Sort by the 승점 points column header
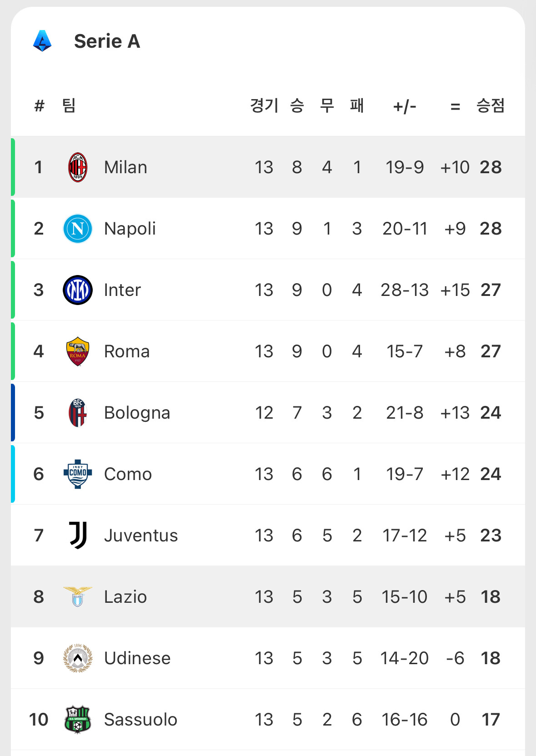The width and height of the screenshot is (536, 756). coord(490,106)
